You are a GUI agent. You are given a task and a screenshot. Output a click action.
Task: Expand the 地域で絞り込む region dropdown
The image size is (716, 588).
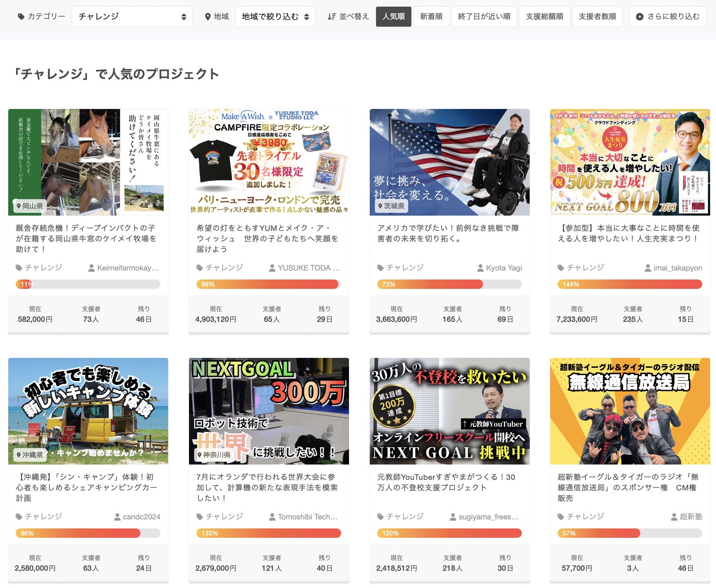click(275, 17)
